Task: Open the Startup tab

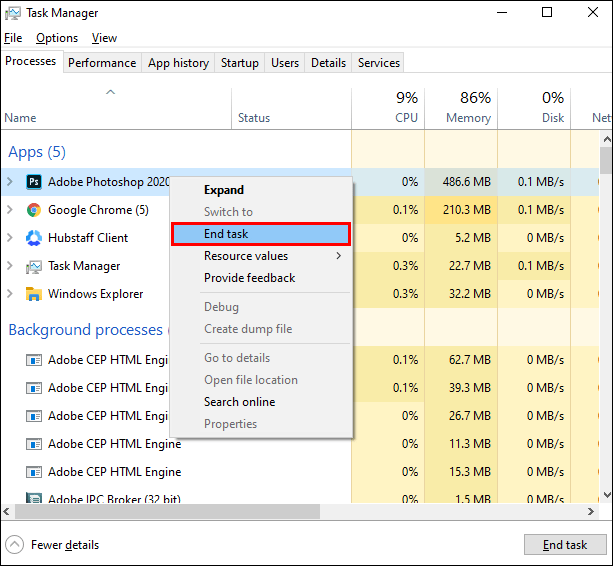Action: [x=240, y=63]
